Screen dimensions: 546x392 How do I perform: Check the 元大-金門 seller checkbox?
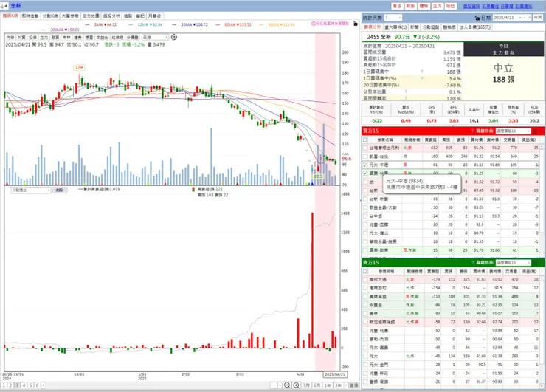click(x=365, y=365)
